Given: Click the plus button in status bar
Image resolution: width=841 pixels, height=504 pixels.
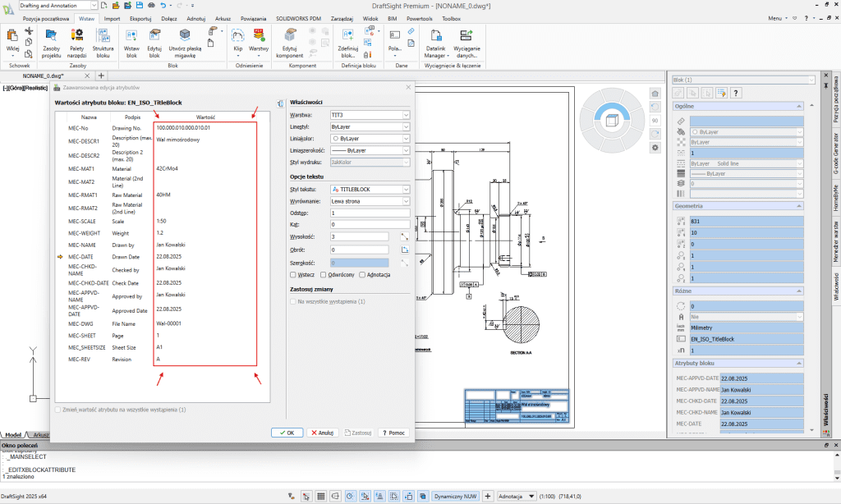Looking at the screenshot, I should tap(488, 496).
